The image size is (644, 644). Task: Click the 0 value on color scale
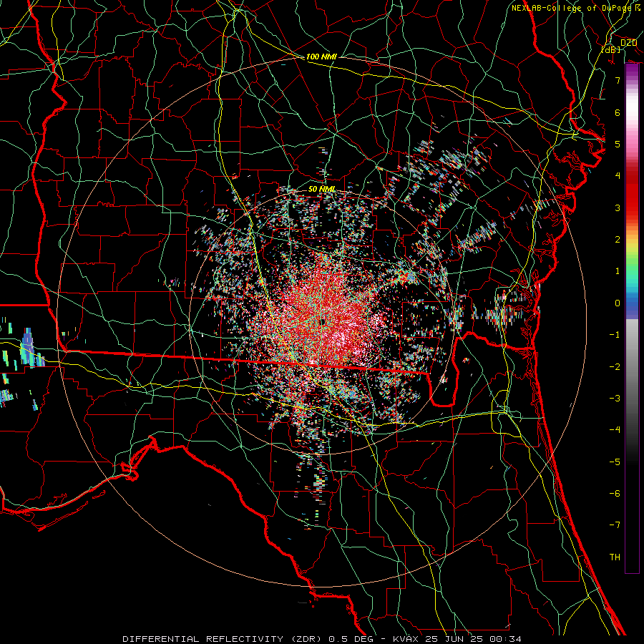coord(618,303)
